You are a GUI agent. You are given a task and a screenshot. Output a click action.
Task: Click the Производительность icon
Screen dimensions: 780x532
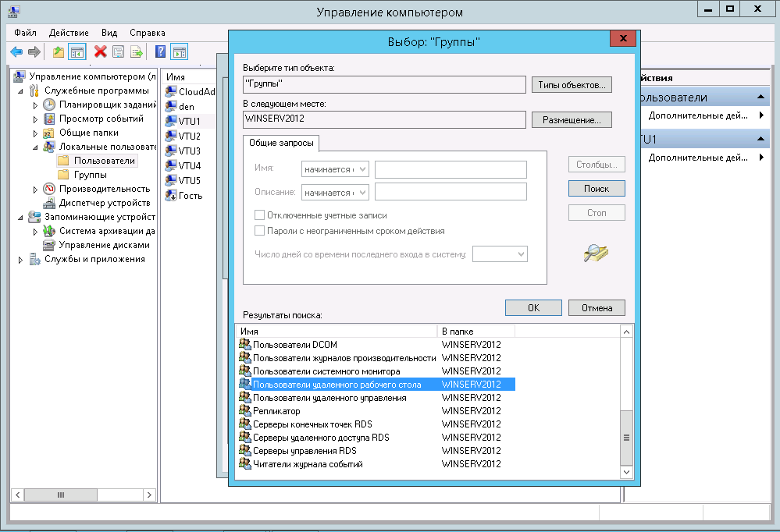pos(48,189)
